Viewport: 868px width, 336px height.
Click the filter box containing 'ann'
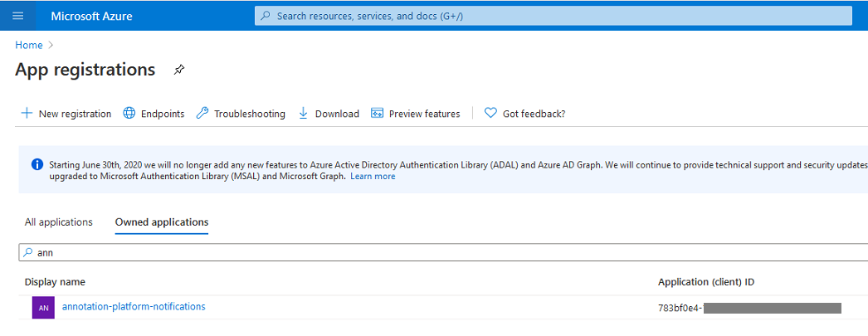(443, 253)
